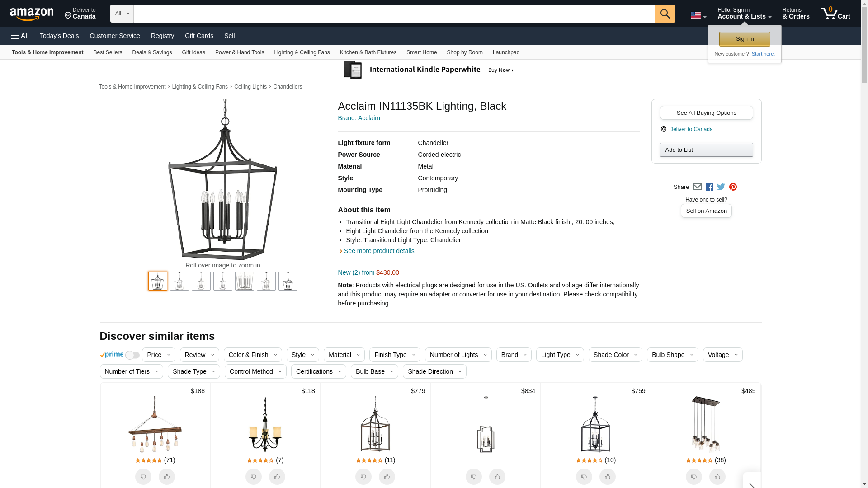This screenshot has width=868, height=488.
Task: Share product on Twitter
Action: coord(721,187)
